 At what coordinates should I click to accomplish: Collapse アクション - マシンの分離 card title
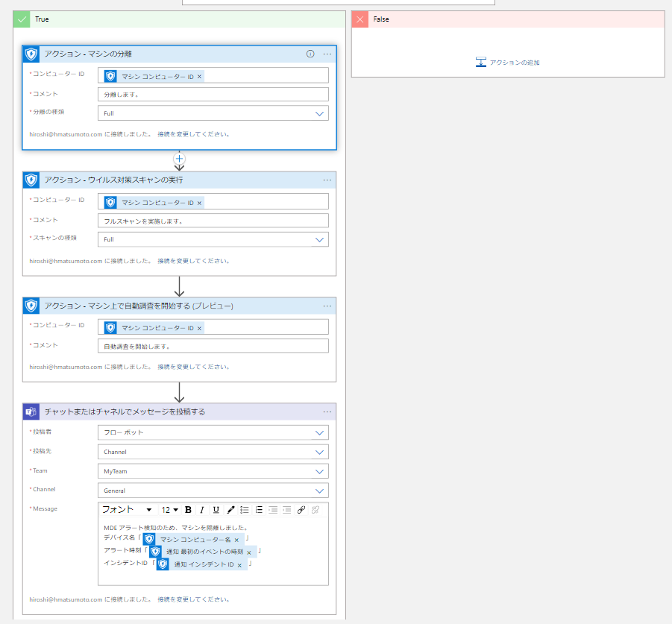(88, 54)
